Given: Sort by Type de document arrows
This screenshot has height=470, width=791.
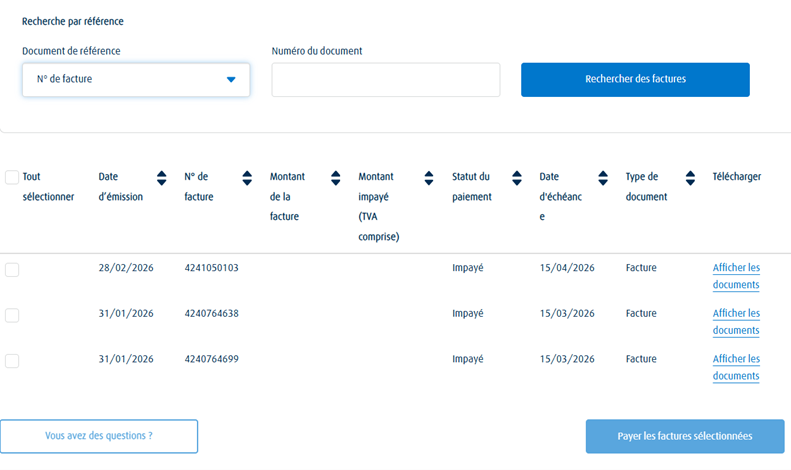Looking at the screenshot, I should point(690,178).
